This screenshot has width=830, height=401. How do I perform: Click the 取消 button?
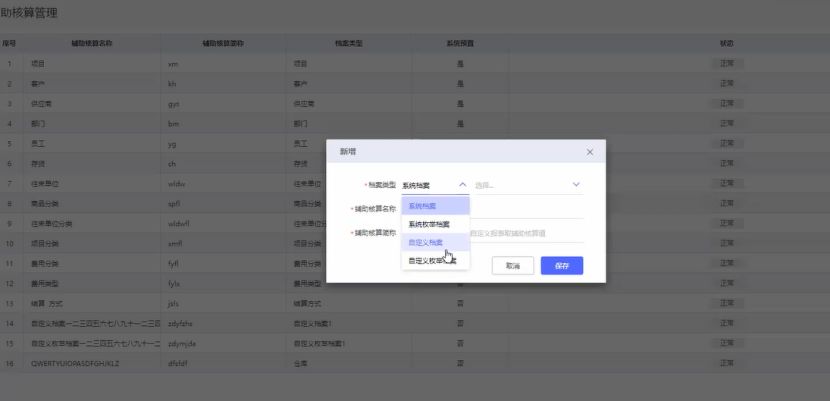tap(512, 266)
